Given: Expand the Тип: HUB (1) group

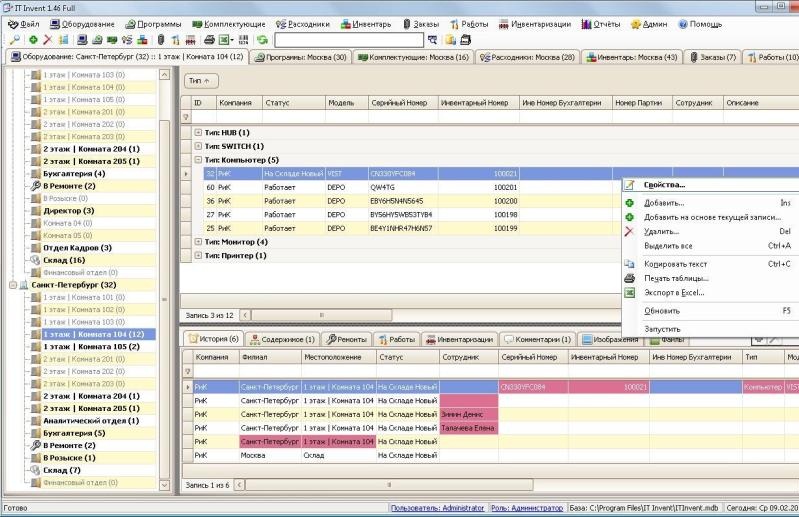Looking at the screenshot, I should pyautogui.click(x=198, y=132).
